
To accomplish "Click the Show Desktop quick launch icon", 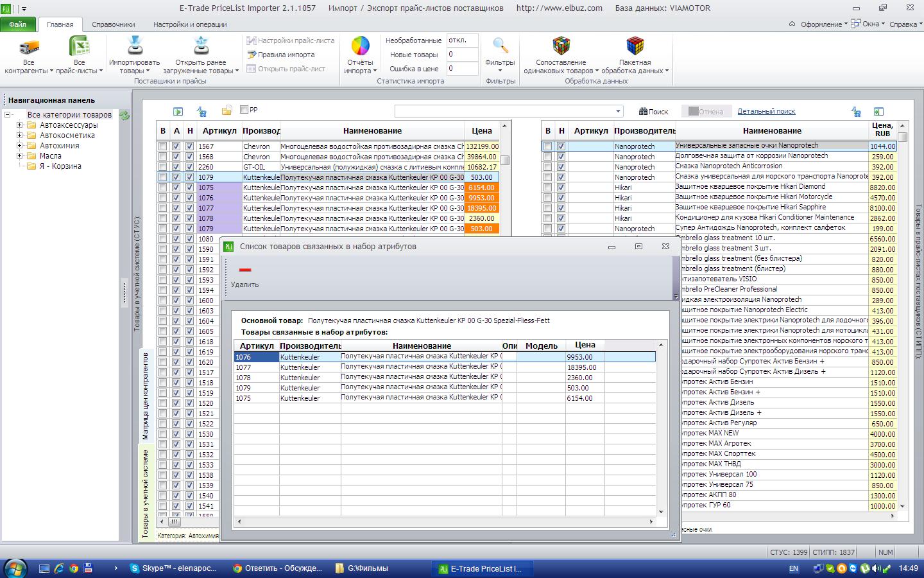I will pos(44,568).
